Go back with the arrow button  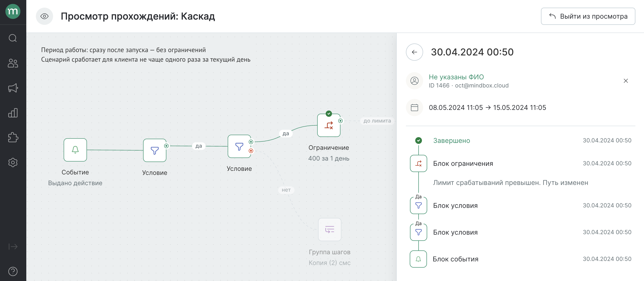[414, 52]
